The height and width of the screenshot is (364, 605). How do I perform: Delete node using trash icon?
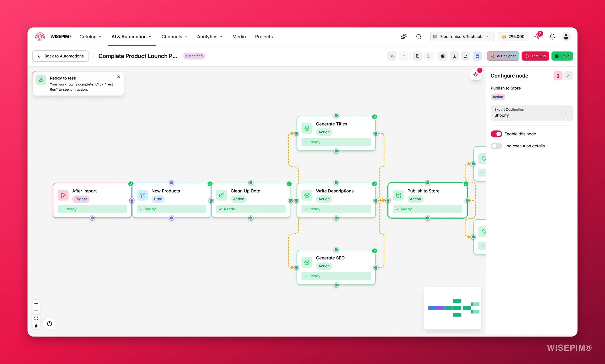558,76
